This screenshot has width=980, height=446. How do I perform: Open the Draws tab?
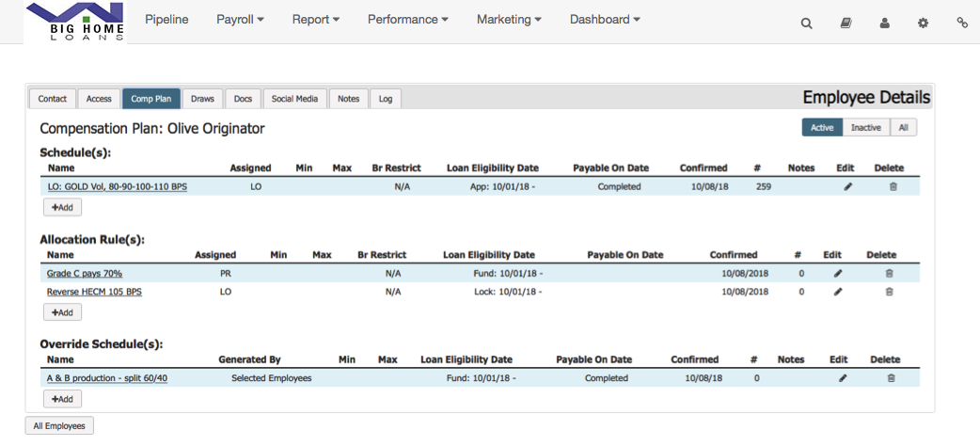click(202, 99)
